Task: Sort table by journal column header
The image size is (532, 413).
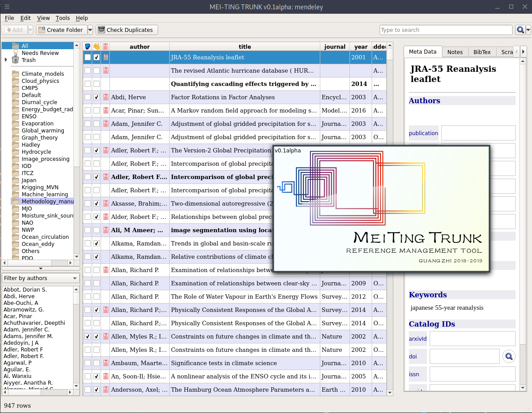Action: [x=335, y=47]
